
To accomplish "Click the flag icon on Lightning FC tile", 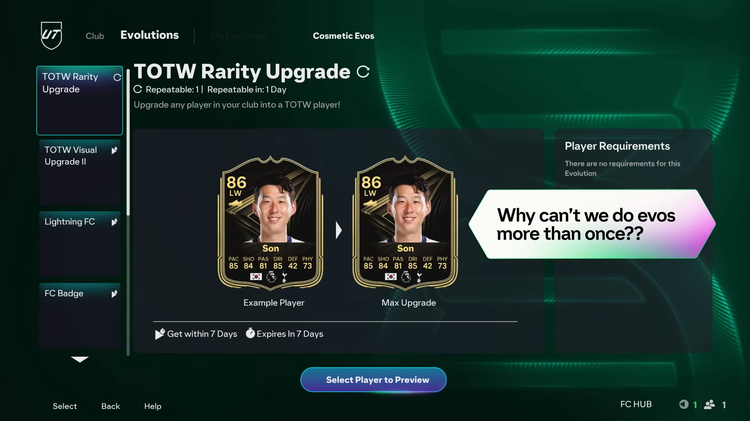I will (x=114, y=222).
